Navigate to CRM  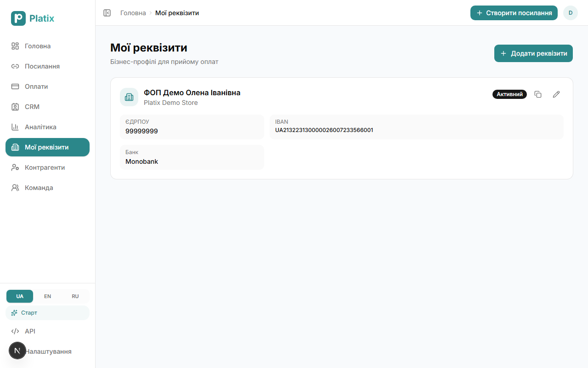[x=47, y=107]
